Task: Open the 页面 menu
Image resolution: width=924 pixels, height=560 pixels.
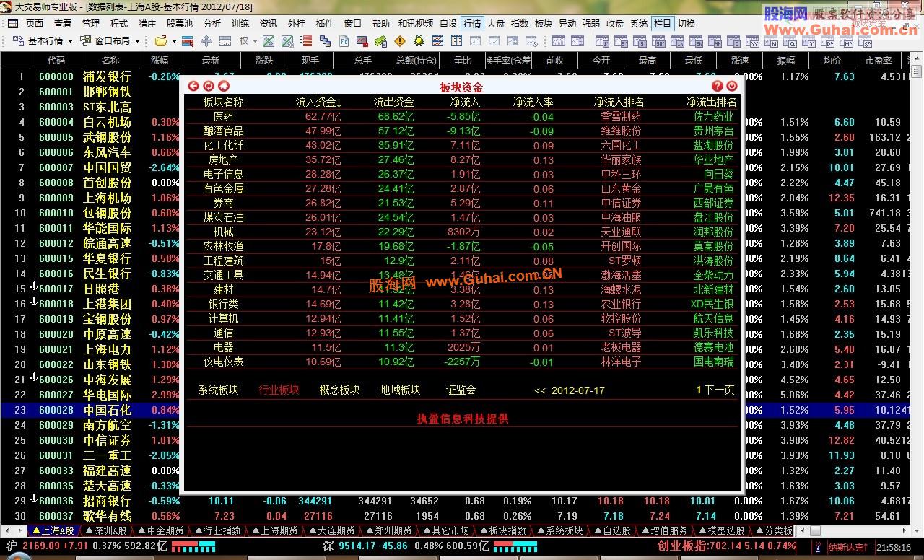Action: (35, 23)
